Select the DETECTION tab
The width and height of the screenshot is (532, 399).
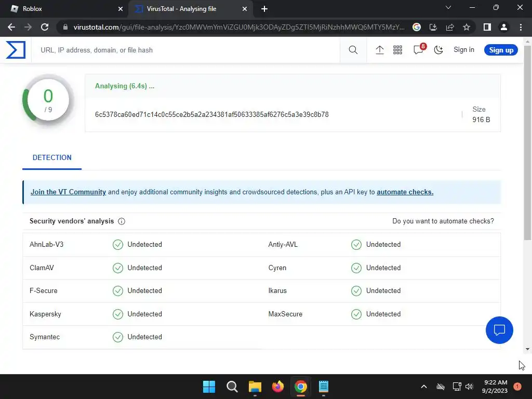click(x=52, y=158)
